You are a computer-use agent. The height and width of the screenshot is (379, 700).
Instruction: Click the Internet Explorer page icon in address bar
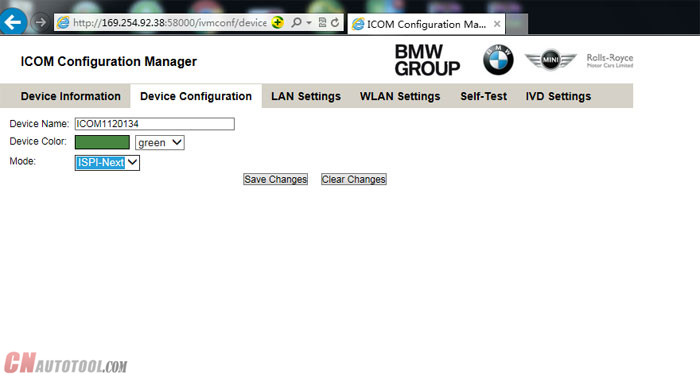click(63, 23)
